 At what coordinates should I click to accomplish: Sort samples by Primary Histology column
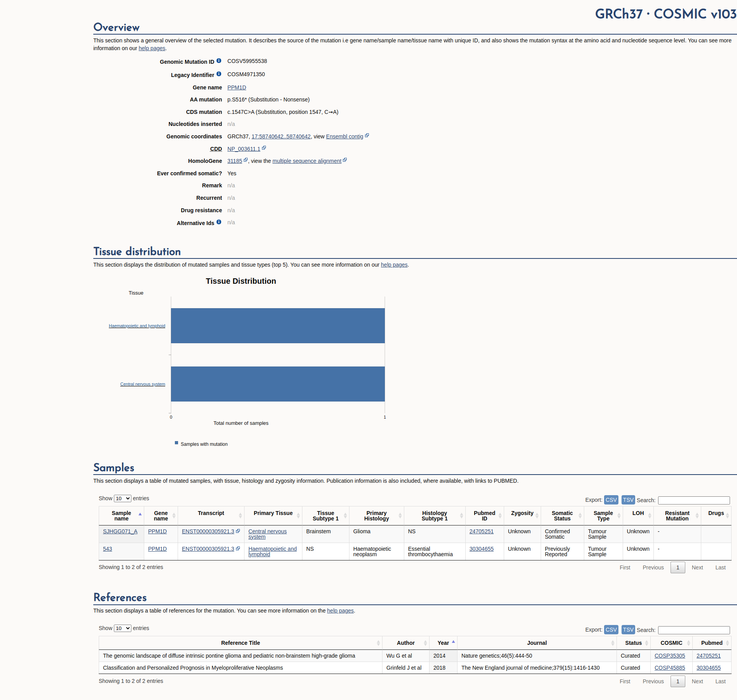377,516
